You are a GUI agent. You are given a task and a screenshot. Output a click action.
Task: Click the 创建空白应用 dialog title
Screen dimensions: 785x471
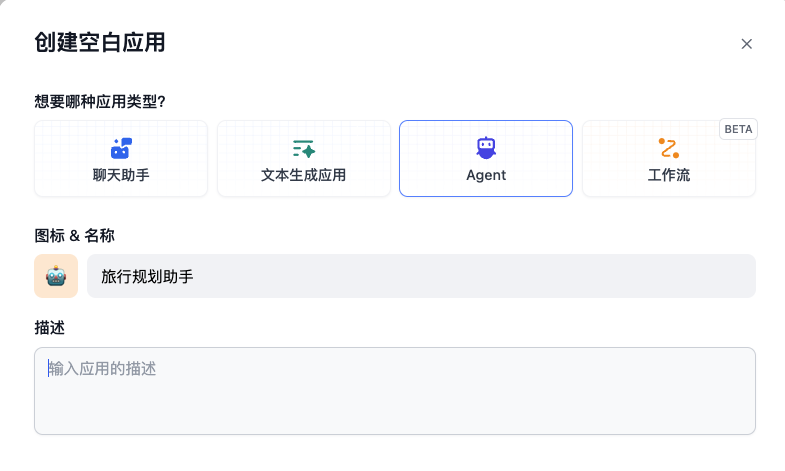[x=100, y=42]
